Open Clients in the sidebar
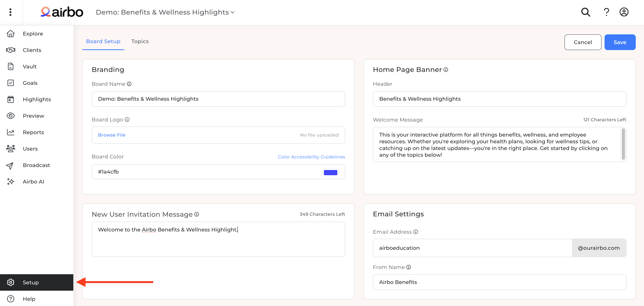This screenshot has height=306, width=644. coord(37,50)
